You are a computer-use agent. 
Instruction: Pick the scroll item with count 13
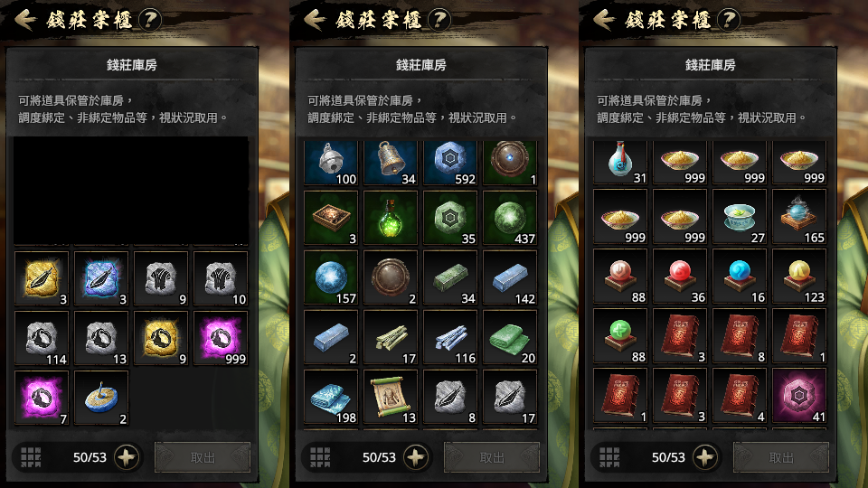point(391,398)
